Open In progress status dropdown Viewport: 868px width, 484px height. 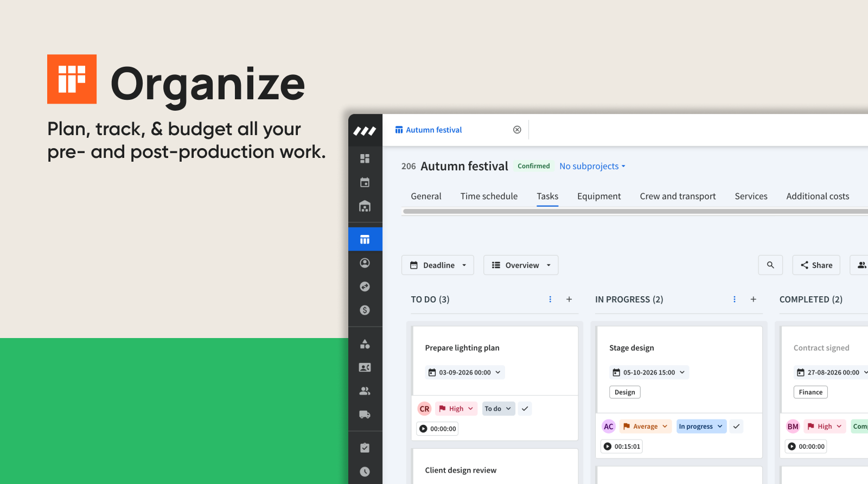point(701,426)
